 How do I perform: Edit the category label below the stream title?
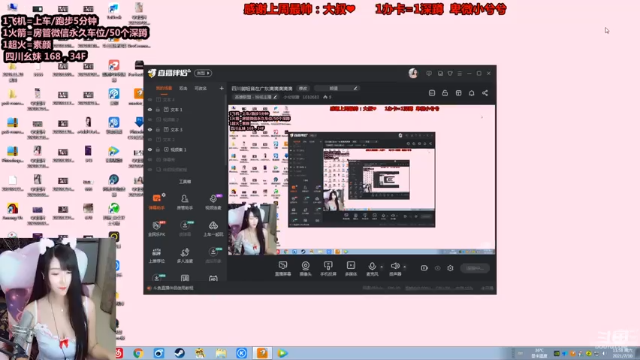click(x=256, y=97)
